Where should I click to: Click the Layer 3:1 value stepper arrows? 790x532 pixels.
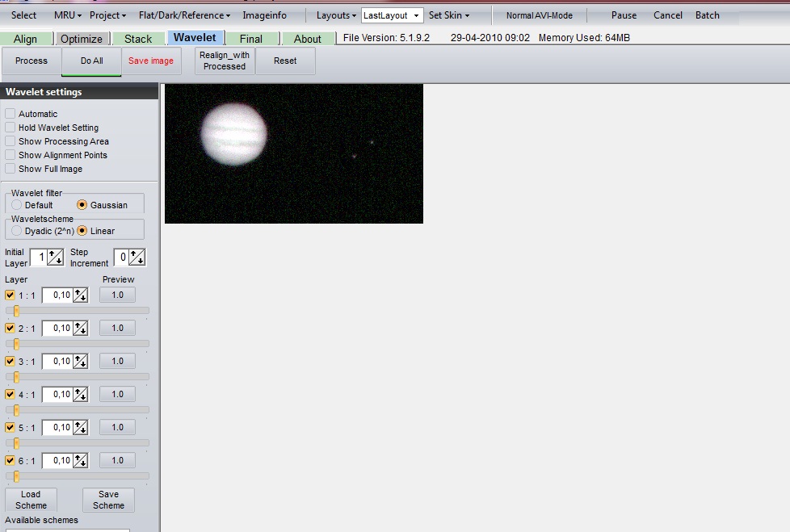(x=81, y=362)
